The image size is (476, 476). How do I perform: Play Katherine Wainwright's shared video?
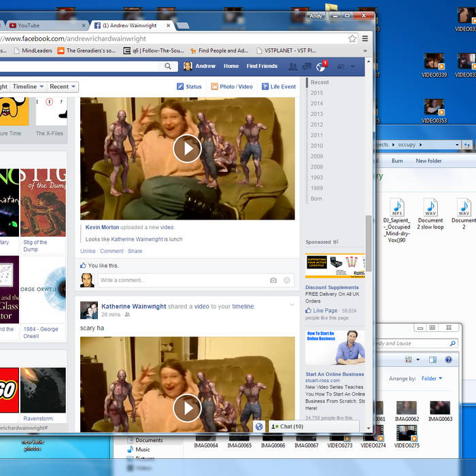(x=187, y=408)
